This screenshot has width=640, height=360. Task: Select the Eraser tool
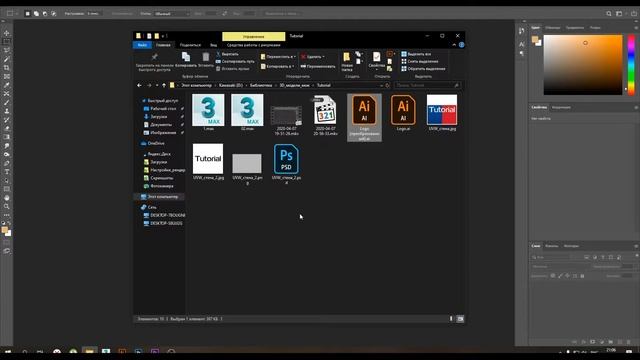[x=7, y=128]
